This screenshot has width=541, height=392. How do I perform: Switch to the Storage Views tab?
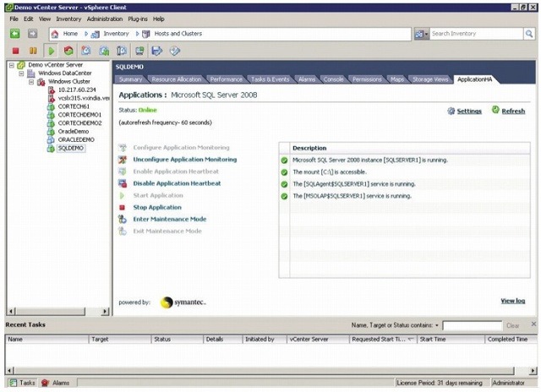[x=430, y=79]
